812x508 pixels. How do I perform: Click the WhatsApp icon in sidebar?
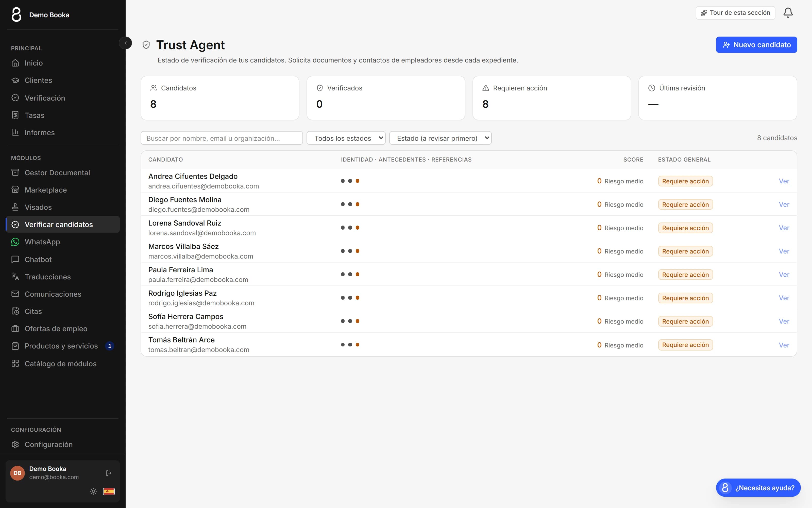(15, 242)
